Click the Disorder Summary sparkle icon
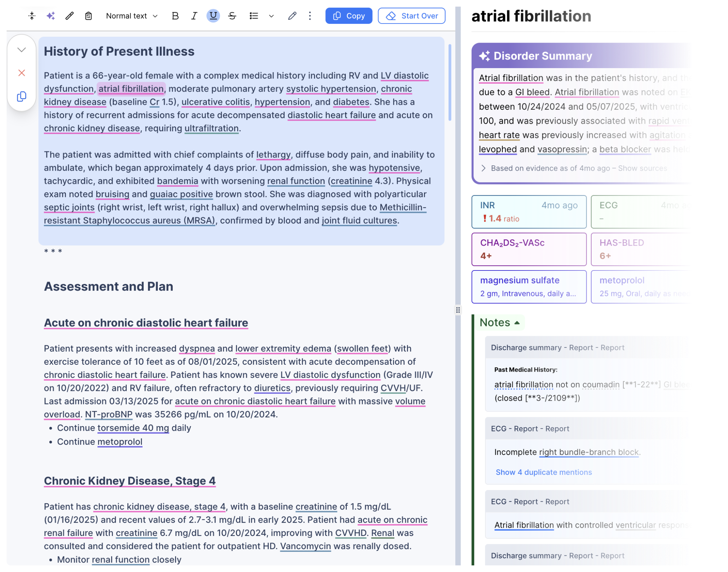 click(484, 56)
